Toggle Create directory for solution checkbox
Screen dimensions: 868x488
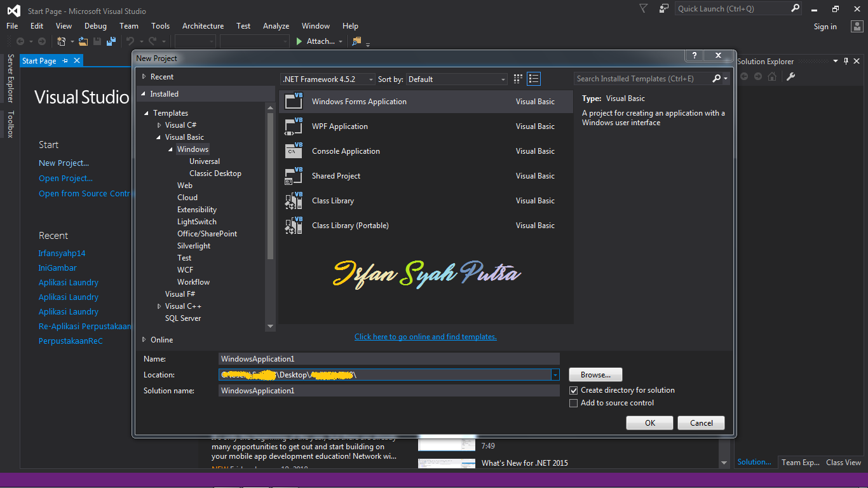574,390
